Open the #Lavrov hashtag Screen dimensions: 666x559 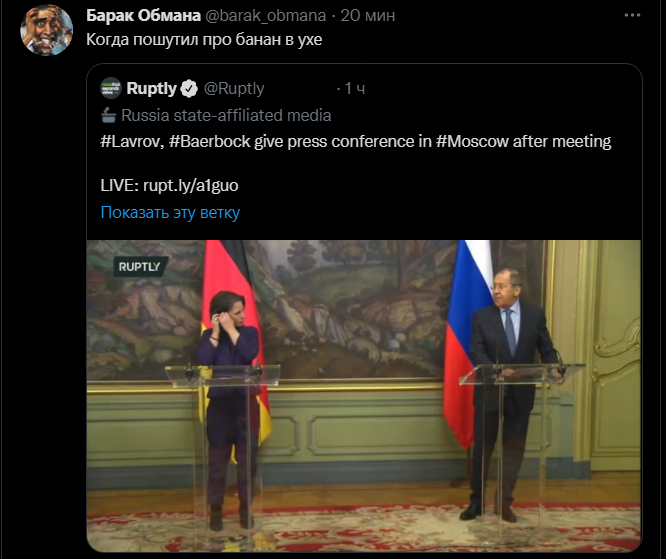(x=132, y=141)
